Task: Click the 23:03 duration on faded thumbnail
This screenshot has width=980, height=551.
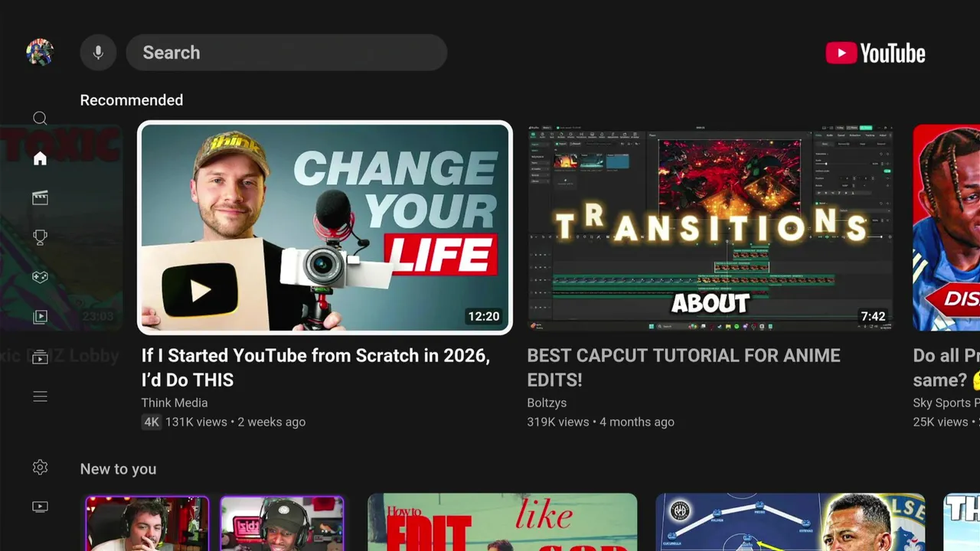Action: [97, 316]
